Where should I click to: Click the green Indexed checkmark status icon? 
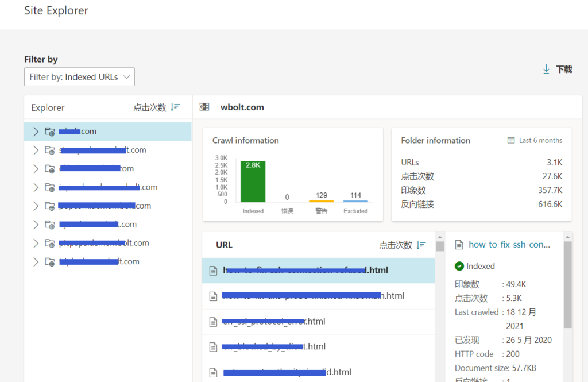tap(459, 266)
